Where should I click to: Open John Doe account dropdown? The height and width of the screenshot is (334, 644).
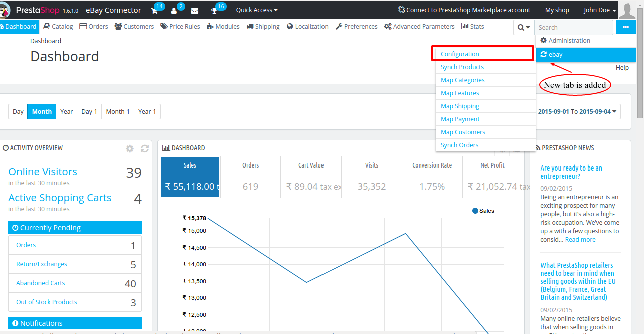(x=600, y=10)
